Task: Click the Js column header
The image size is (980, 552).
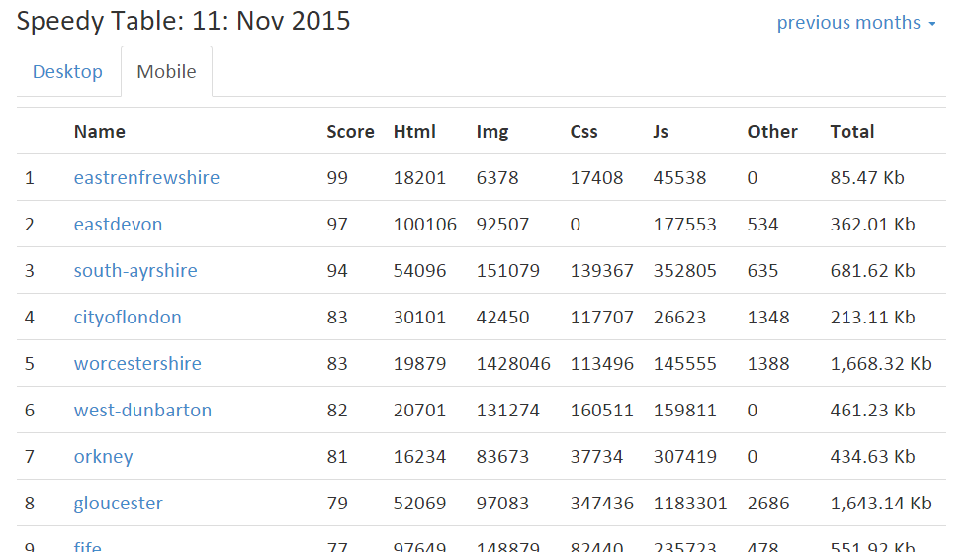Action: coord(661,132)
